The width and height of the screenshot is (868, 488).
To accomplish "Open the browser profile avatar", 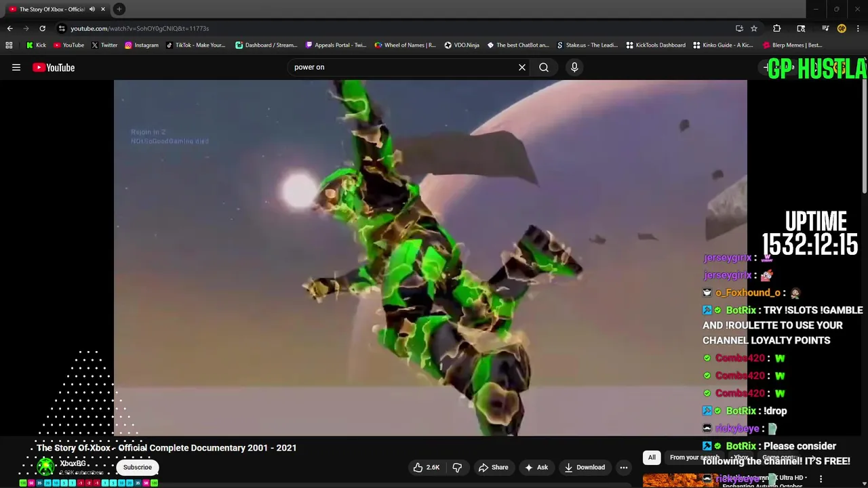I will [x=842, y=28].
